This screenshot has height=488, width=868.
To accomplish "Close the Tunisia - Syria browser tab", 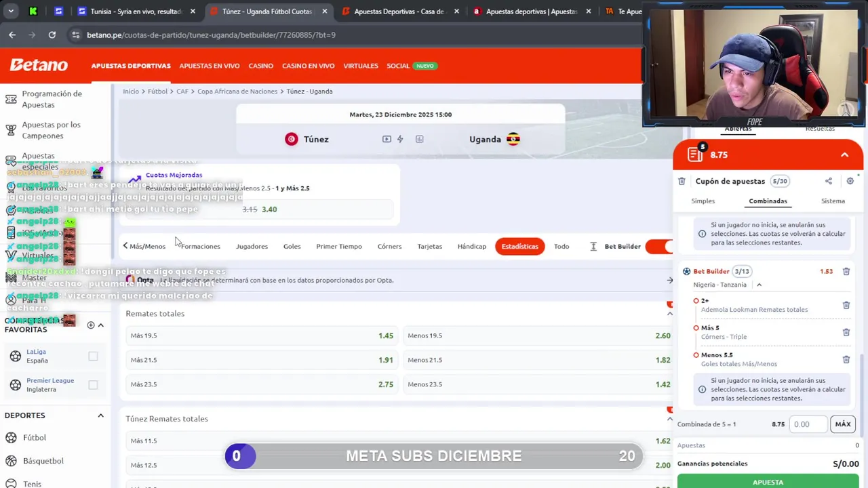I will click(193, 12).
